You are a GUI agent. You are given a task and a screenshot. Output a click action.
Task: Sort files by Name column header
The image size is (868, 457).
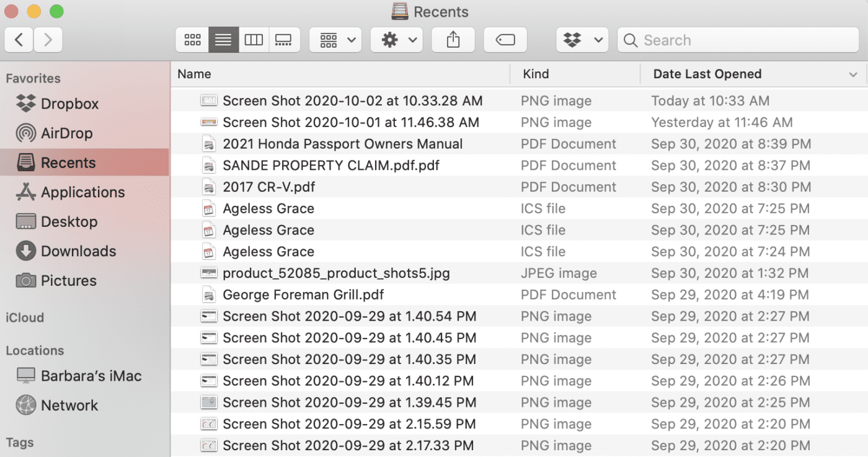click(x=195, y=74)
